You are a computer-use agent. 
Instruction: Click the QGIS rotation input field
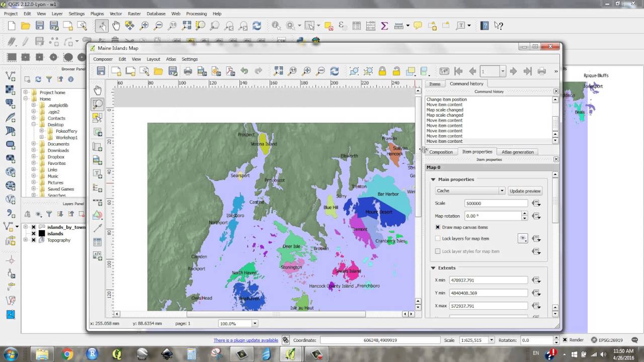tap(538, 340)
